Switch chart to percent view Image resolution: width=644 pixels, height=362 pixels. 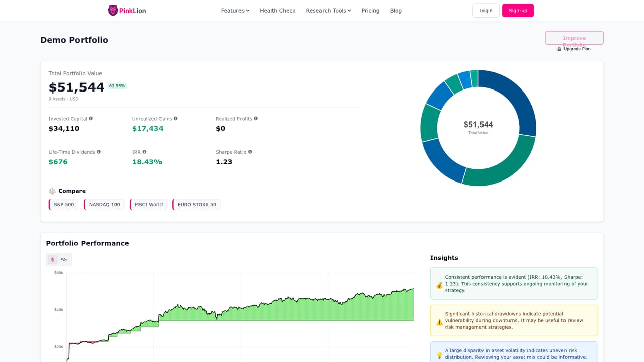pyautogui.click(x=64, y=260)
